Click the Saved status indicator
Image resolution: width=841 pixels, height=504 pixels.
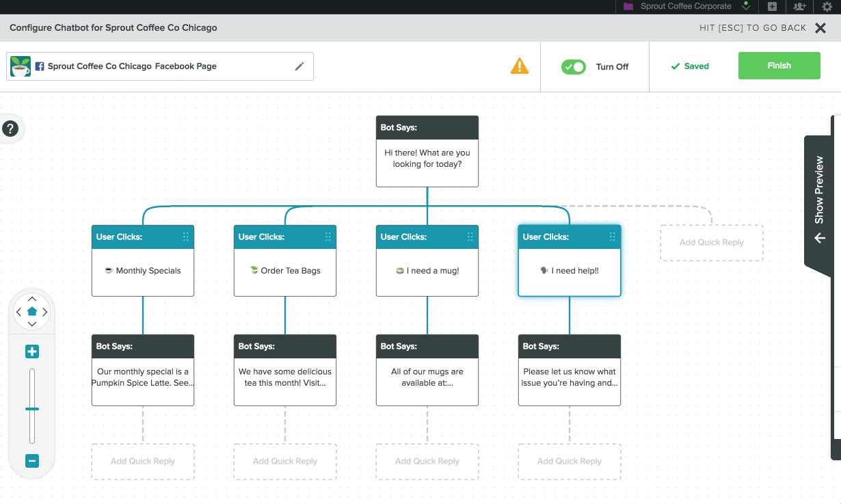coord(690,66)
